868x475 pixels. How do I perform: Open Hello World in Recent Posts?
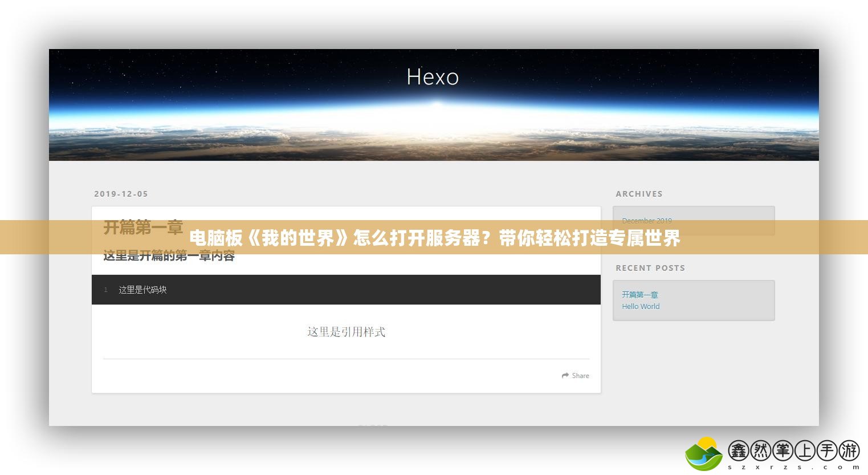click(x=641, y=306)
